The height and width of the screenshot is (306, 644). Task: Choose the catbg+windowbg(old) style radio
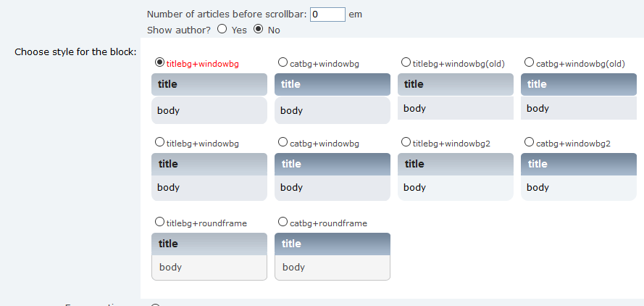coord(529,63)
